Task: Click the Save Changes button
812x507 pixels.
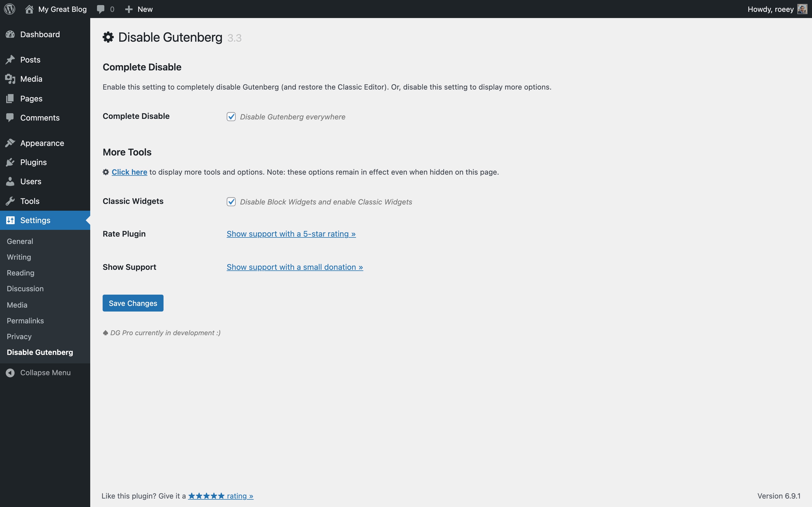Action: 133,303
